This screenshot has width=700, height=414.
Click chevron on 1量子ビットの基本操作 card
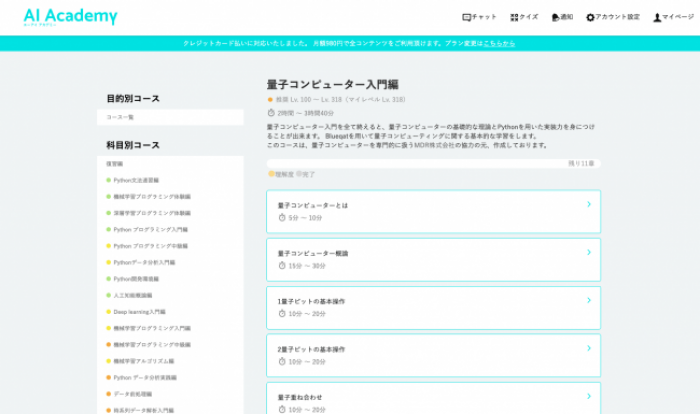click(x=588, y=301)
